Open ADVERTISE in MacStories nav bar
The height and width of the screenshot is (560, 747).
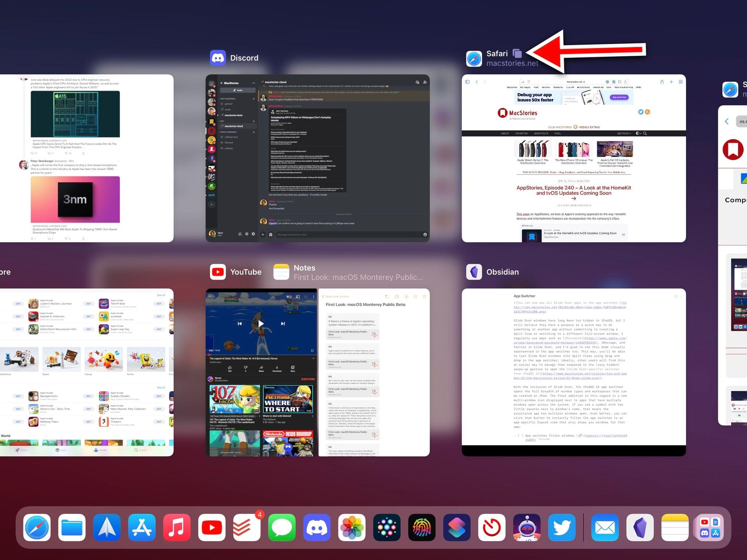point(521,134)
